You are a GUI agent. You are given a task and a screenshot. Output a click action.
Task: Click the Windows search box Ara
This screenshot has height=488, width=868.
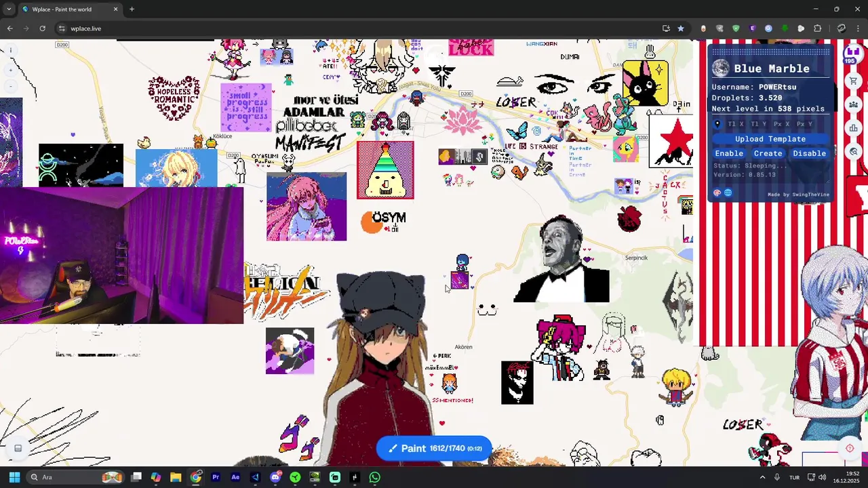75,477
